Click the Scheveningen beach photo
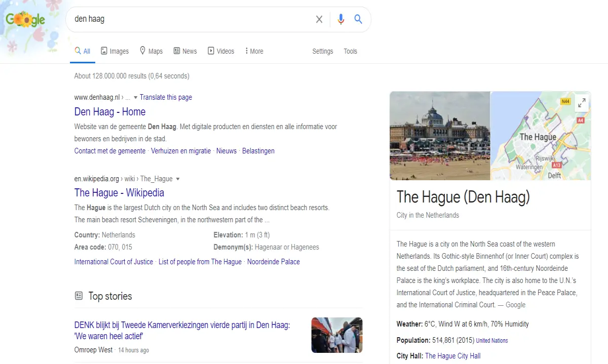 (x=440, y=136)
